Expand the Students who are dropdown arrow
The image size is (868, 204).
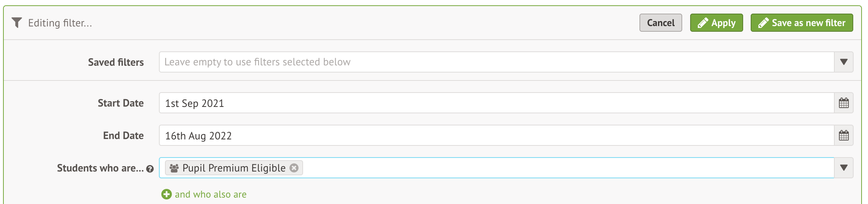click(x=843, y=168)
